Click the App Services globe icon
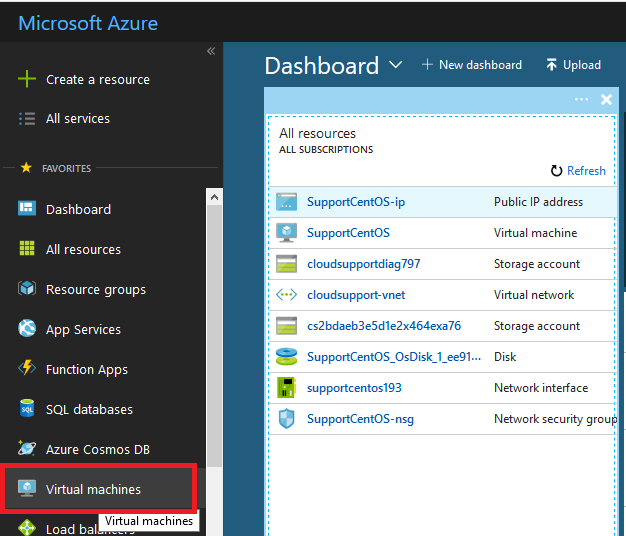The image size is (626, 536). (27, 328)
